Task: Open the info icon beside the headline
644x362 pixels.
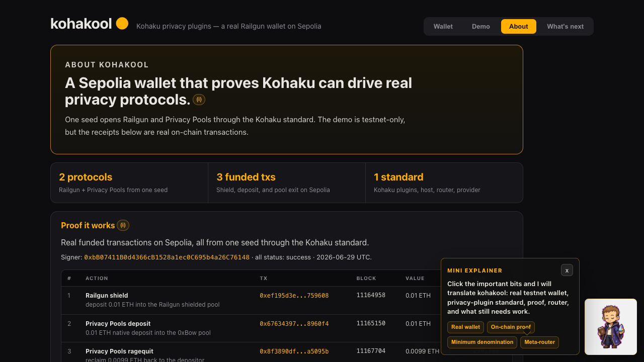Action: point(199,100)
